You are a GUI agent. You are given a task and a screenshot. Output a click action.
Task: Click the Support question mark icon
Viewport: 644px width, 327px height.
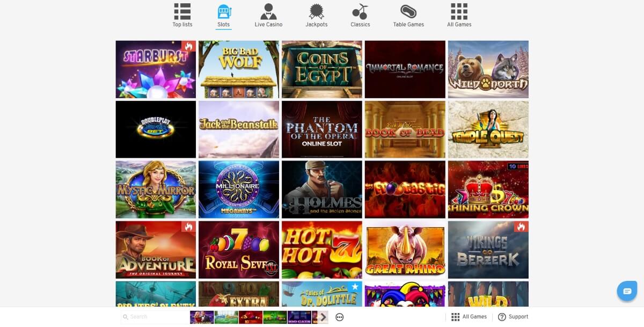(502, 317)
